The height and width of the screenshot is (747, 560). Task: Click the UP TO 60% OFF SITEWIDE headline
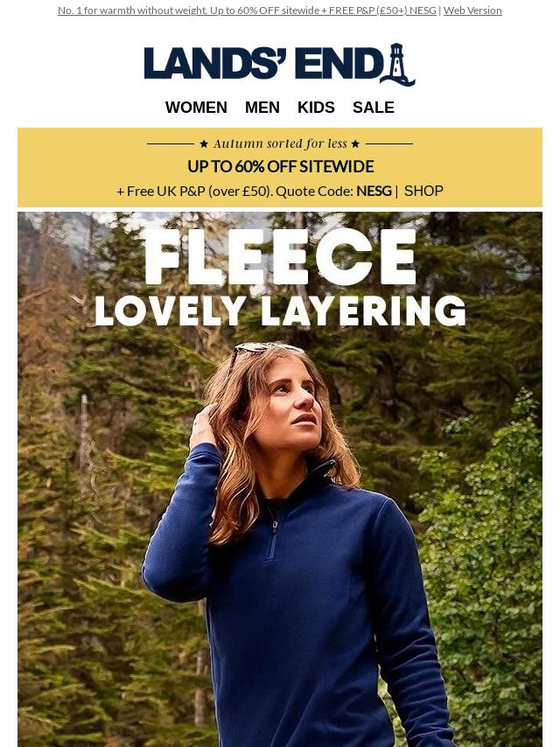click(x=280, y=166)
